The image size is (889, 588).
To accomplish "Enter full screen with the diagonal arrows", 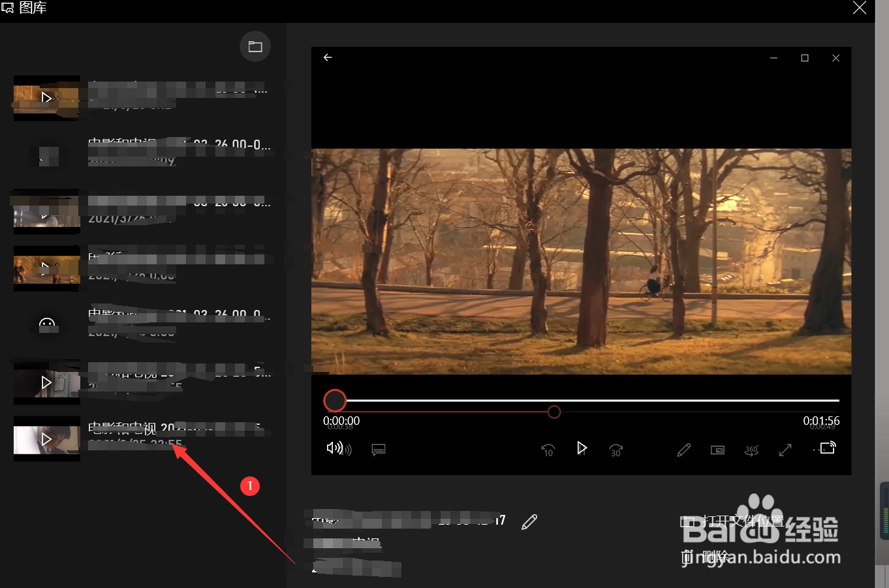I will pyautogui.click(x=785, y=450).
